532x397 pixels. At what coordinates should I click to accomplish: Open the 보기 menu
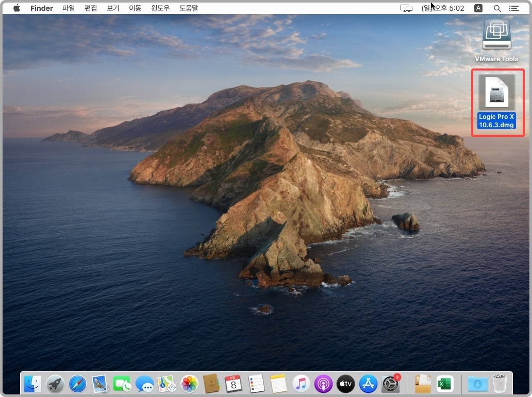click(113, 8)
